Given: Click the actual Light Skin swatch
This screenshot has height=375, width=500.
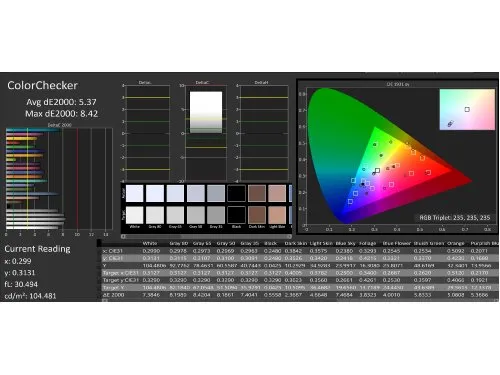Looking at the screenshot, I should click(277, 194).
